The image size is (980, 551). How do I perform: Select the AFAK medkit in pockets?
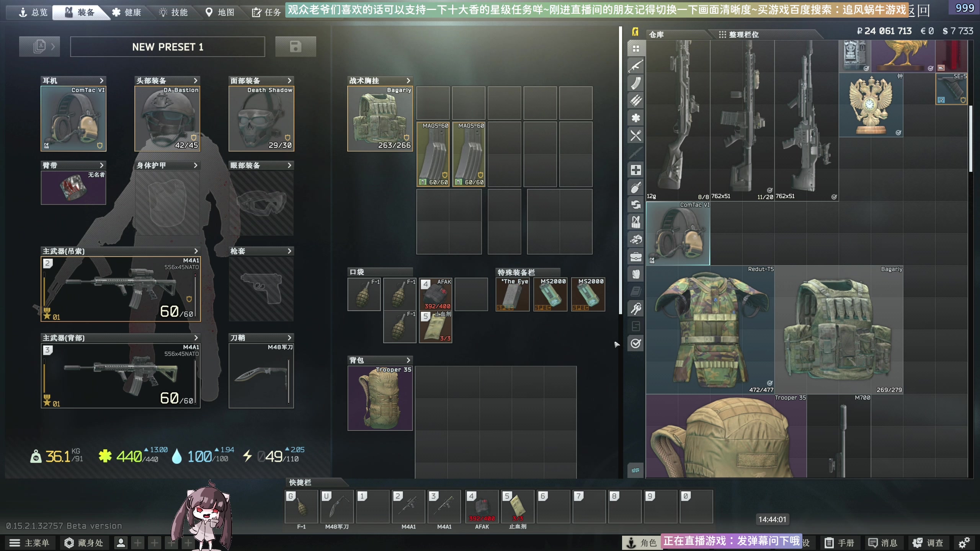[436, 294]
